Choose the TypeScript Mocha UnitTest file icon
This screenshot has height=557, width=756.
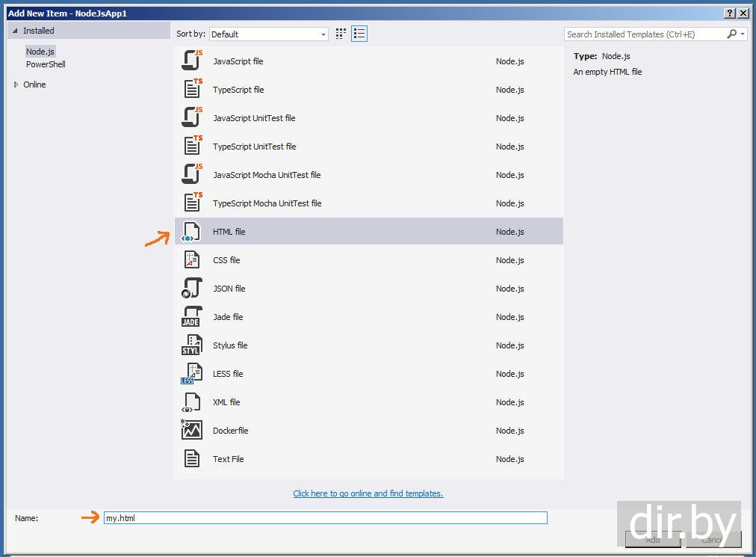193,203
